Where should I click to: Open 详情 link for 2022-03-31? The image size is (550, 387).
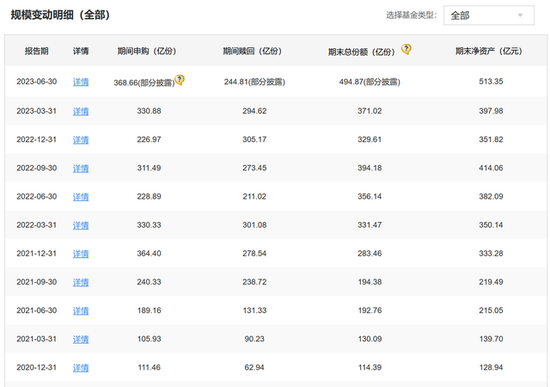tap(81, 225)
